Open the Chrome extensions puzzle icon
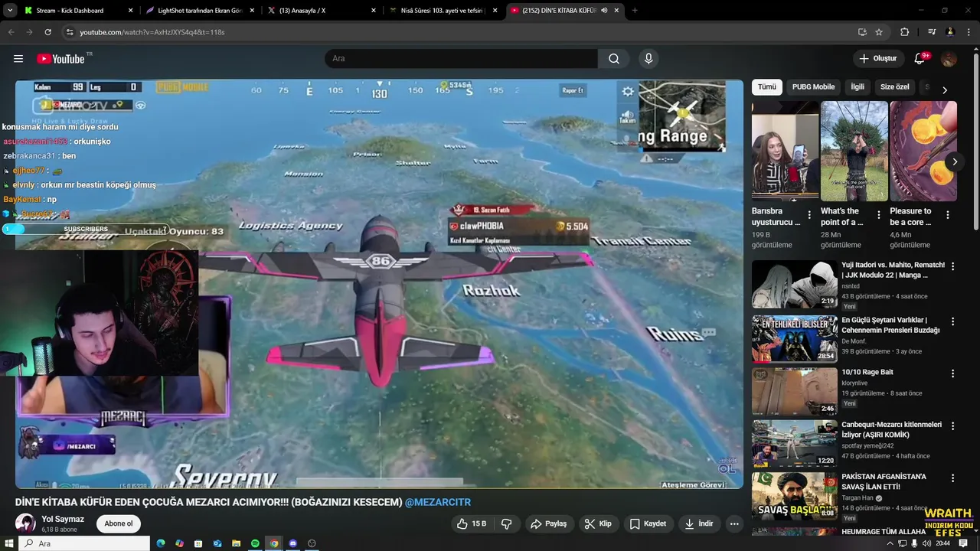Image resolution: width=980 pixels, height=551 pixels. 905,32
